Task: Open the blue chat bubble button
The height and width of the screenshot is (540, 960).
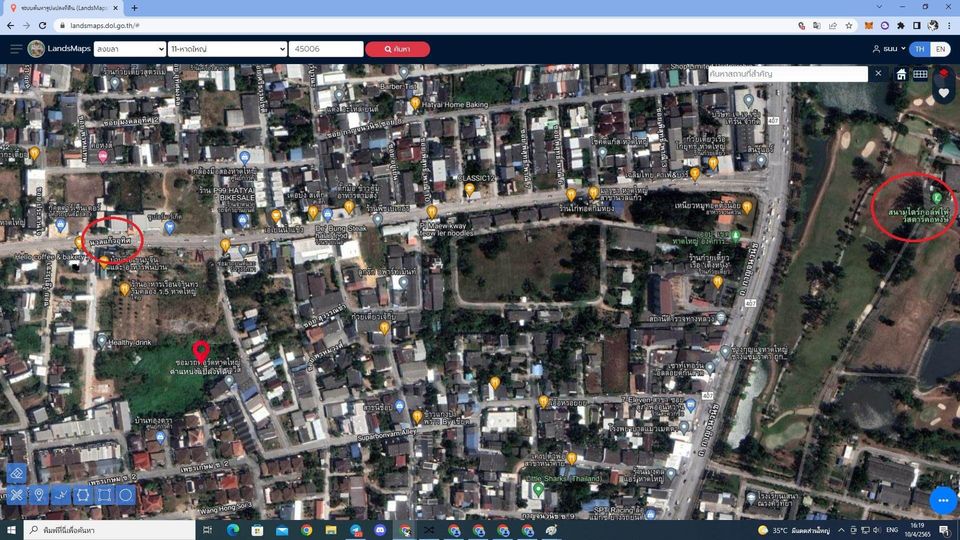Action: 943,500
